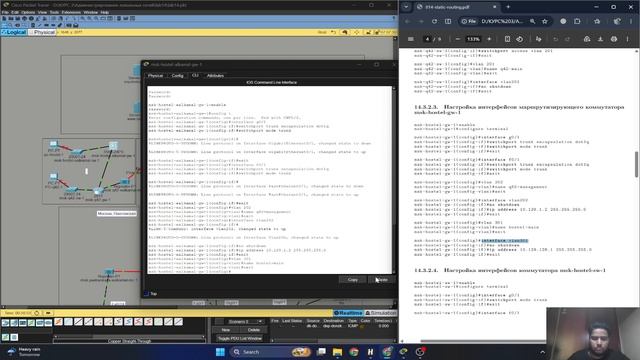Click the PDF page number field
The image size is (640, 360).
pos(427,39)
